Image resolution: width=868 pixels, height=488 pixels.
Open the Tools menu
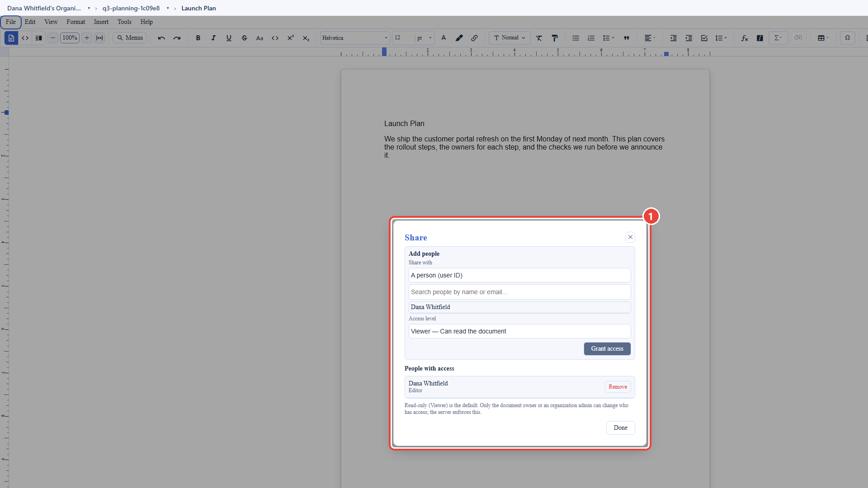point(124,22)
